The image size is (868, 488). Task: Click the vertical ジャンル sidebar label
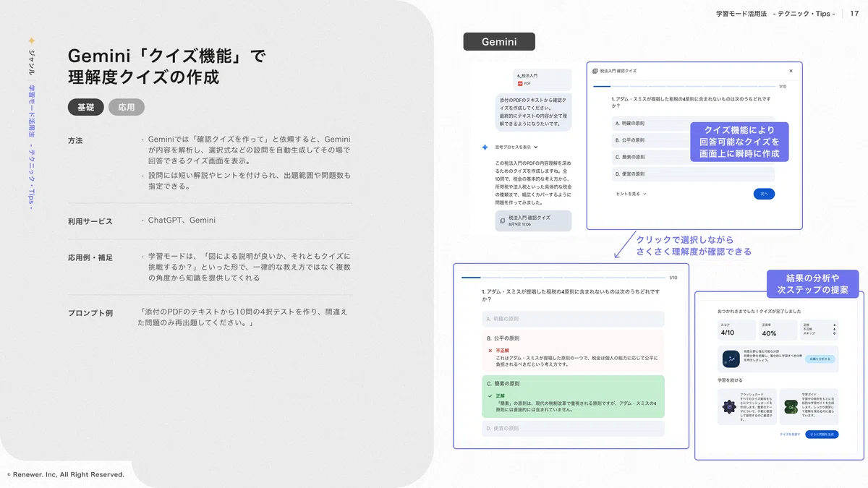(x=31, y=61)
